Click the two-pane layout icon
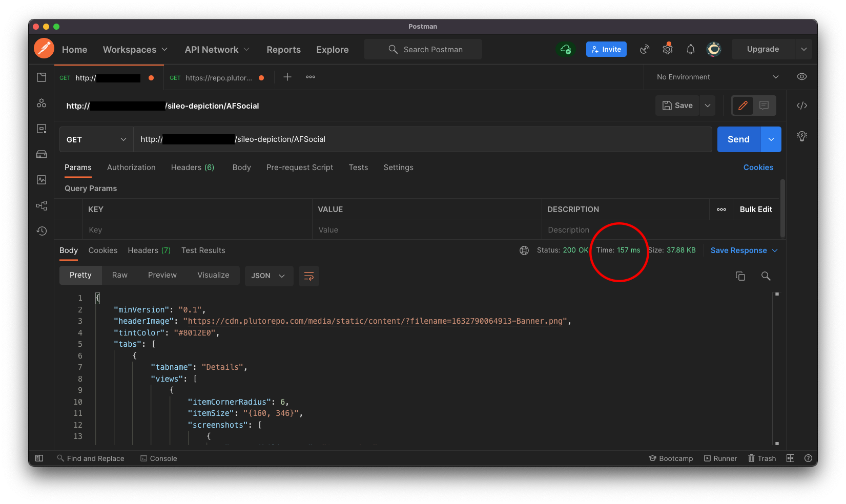 point(790,458)
